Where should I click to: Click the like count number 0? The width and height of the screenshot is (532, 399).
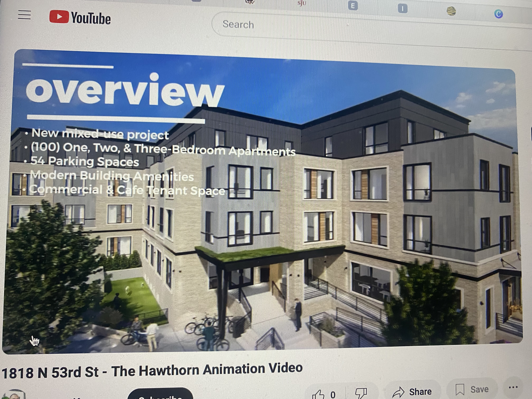333,394
